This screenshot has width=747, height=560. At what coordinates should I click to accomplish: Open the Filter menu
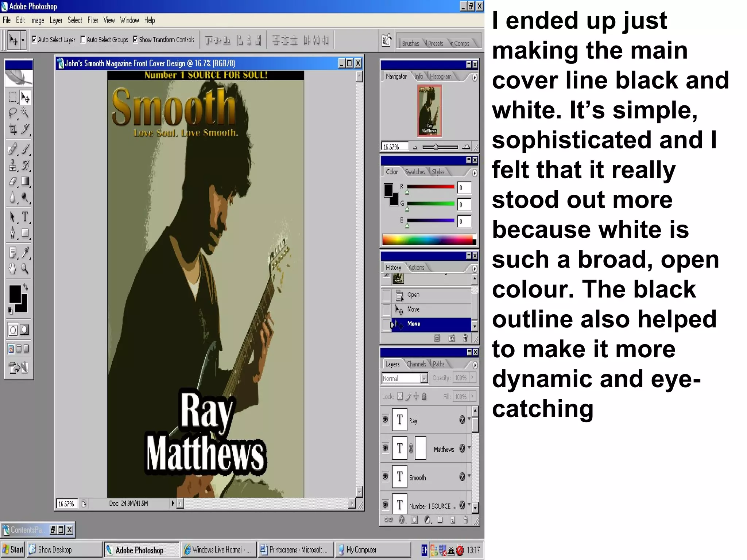pos(93,20)
